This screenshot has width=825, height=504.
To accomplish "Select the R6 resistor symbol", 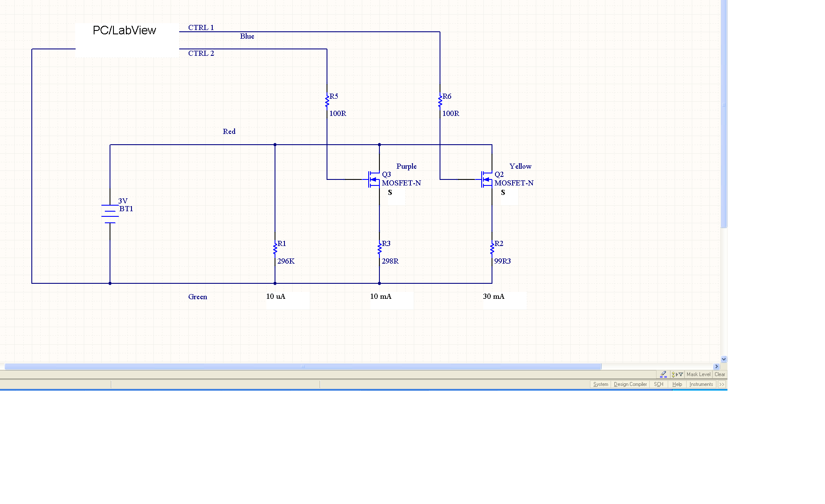I will point(440,101).
